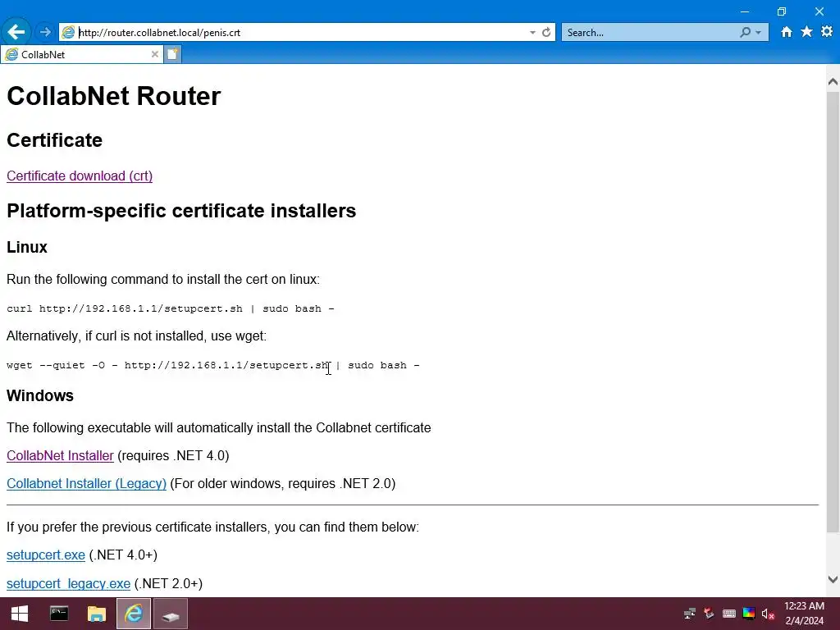Click the Linux section heading
840x630 pixels.
27,247
